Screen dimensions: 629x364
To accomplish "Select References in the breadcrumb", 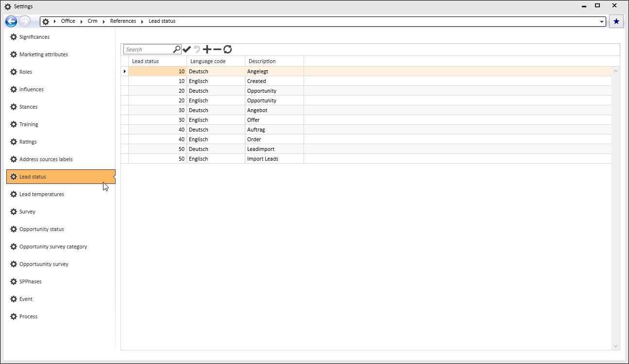I will click(x=123, y=21).
